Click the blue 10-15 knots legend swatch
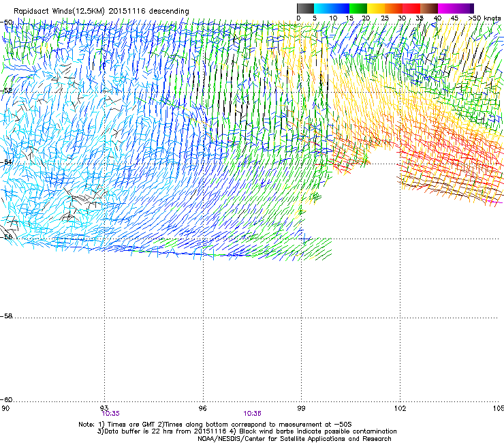 click(x=341, y=8)
